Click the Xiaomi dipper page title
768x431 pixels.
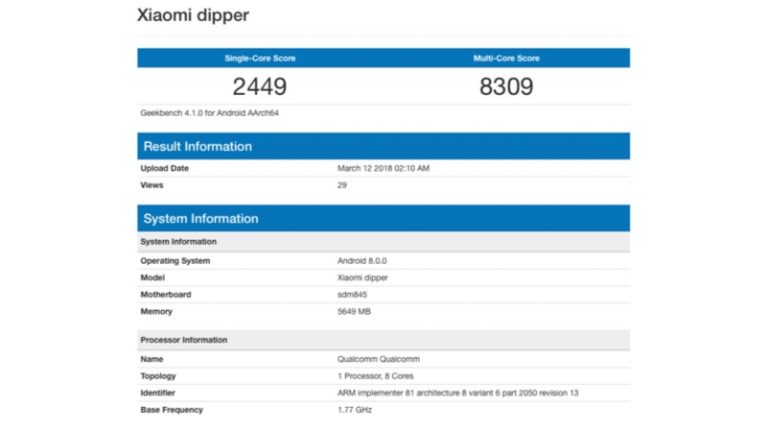coord(192,17)
